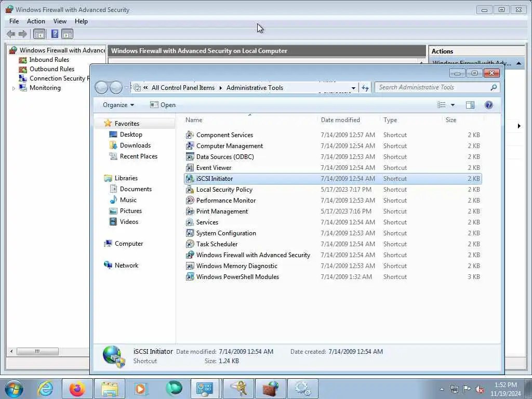Open Music library
This screenshot has width=532, height=399.
pyautogui.click(x=128, y=200)
